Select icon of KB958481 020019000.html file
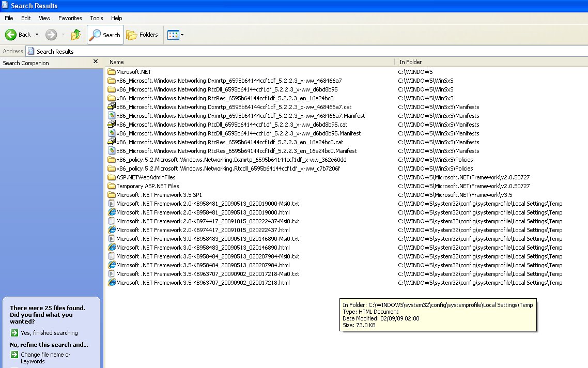 112,212
